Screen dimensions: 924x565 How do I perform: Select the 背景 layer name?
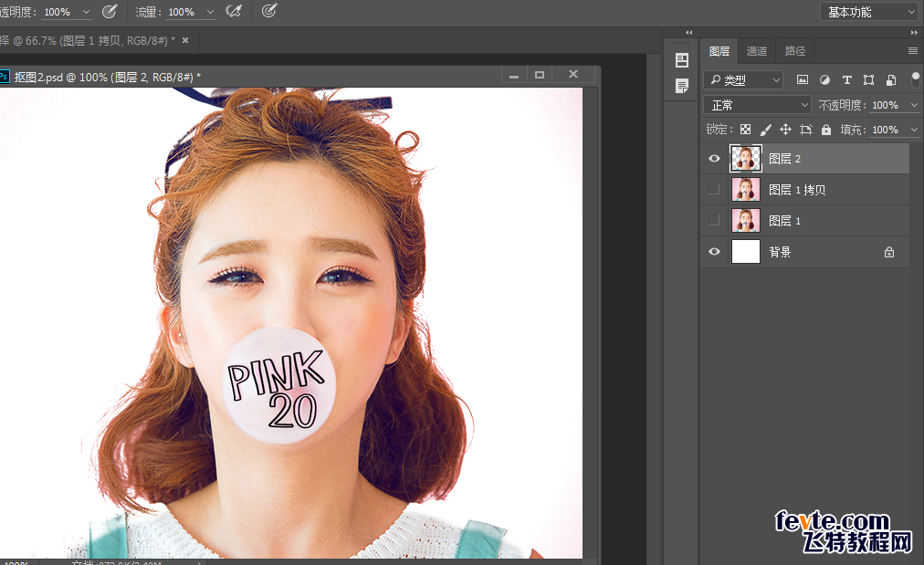[780, 252]
